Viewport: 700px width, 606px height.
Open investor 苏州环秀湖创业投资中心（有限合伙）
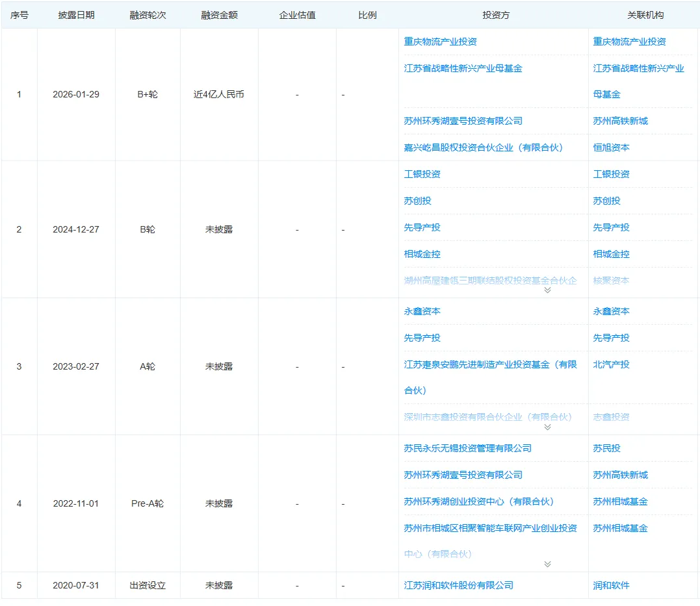[478, 502]
